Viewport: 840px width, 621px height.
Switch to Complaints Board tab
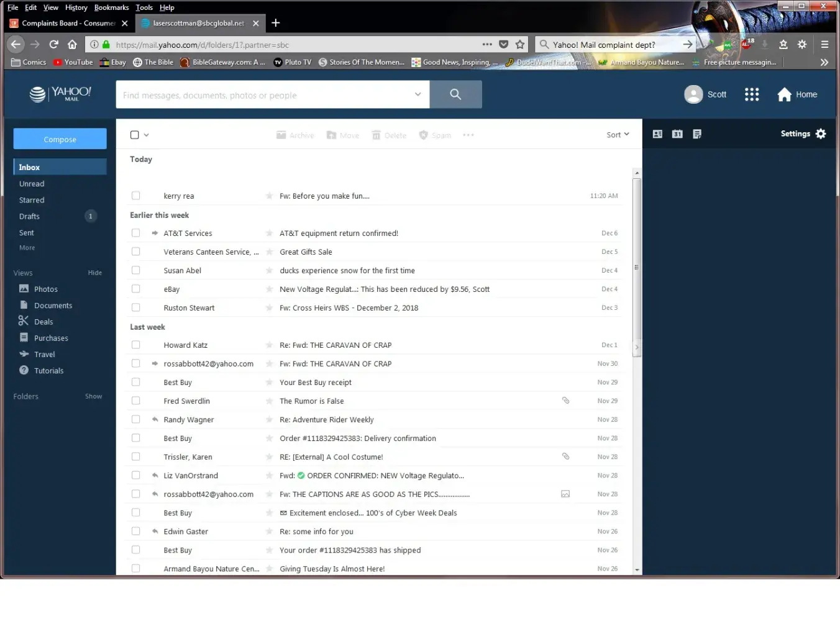[68, 23]
